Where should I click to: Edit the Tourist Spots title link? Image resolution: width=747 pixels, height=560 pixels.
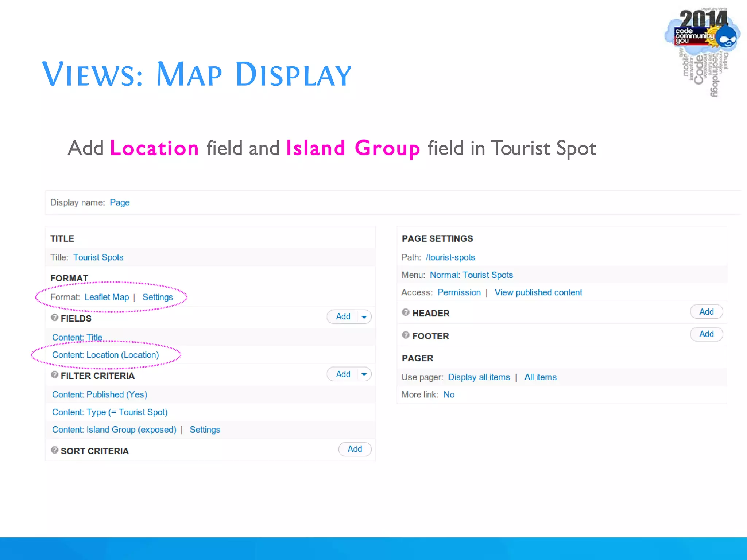98,257
